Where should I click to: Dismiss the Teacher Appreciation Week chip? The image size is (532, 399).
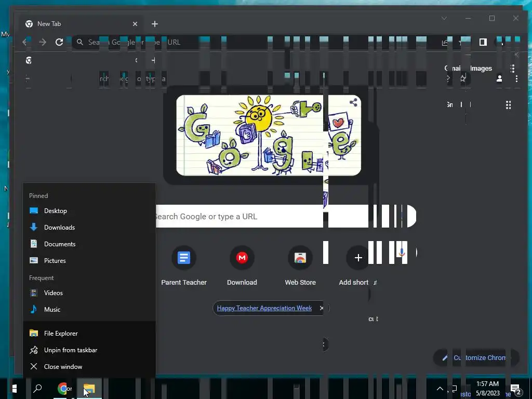pyautogui.click(x=322, y=308)
